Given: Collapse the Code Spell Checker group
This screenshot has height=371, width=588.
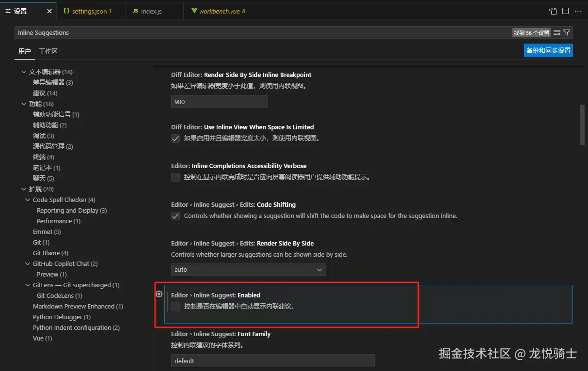Looking at the screenshot, I should click(x=28, y=200).
